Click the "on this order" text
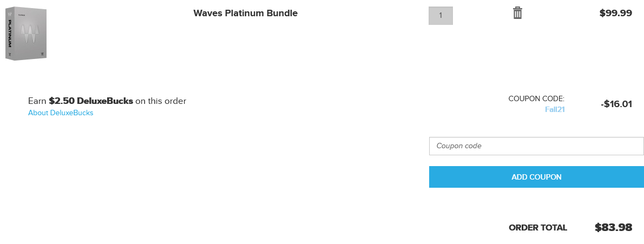This screenshot has height=244, width=644. point(161,101)
